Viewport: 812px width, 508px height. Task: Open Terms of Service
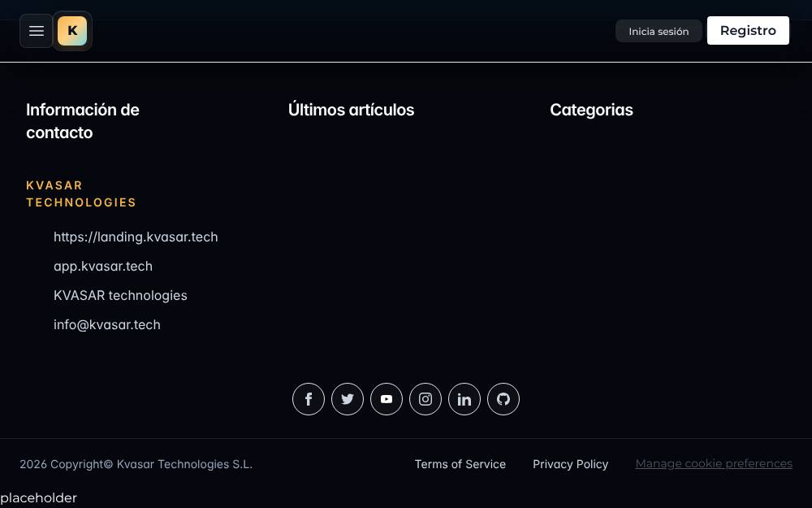pyautogui.click(x=460, y=464)
